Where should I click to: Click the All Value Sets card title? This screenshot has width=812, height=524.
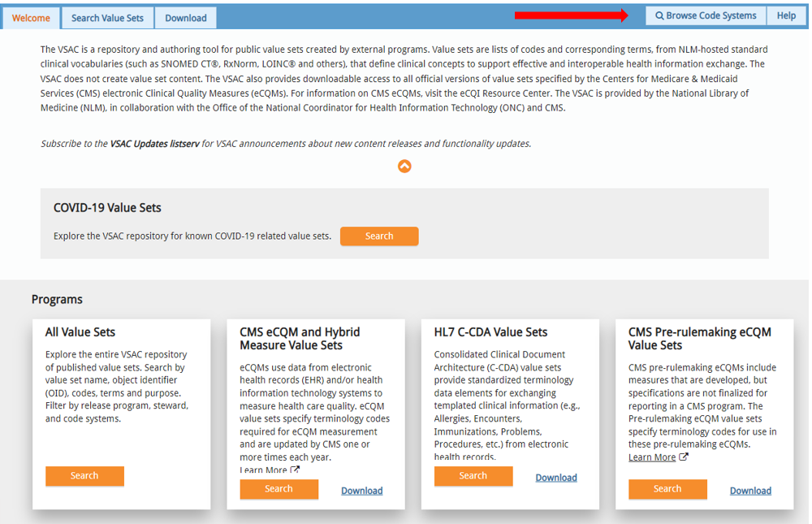[x=80, y=332]
